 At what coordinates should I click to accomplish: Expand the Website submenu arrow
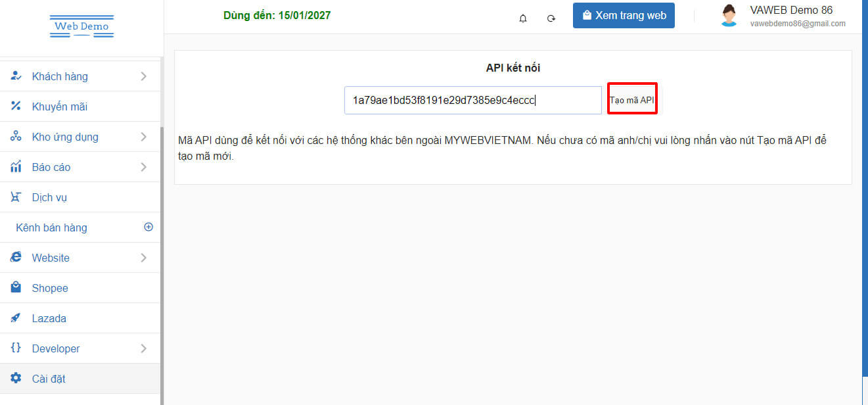(143, 258)
